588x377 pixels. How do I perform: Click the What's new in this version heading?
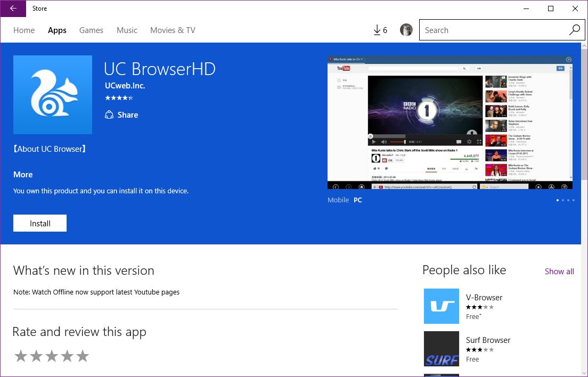coord(84,271)
